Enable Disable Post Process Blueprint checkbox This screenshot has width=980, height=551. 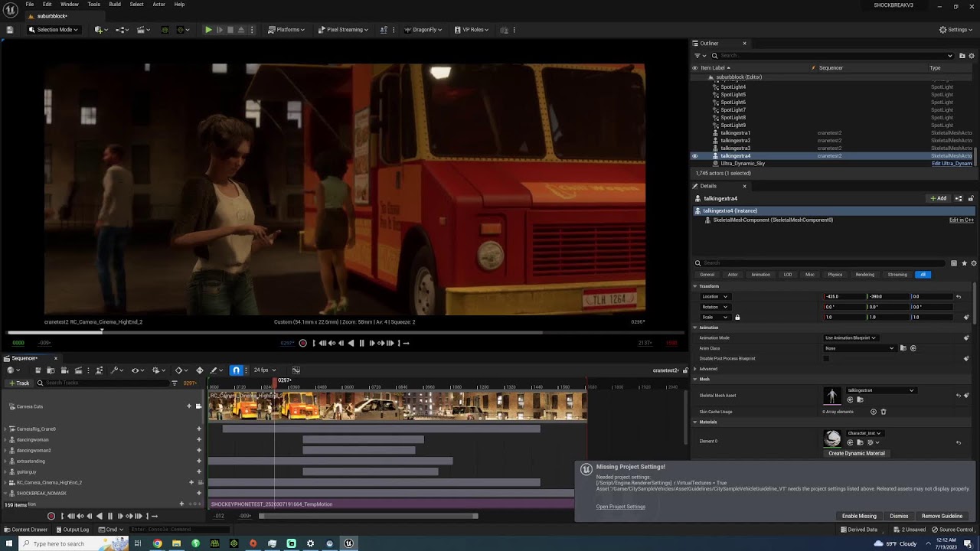[826, 359]
